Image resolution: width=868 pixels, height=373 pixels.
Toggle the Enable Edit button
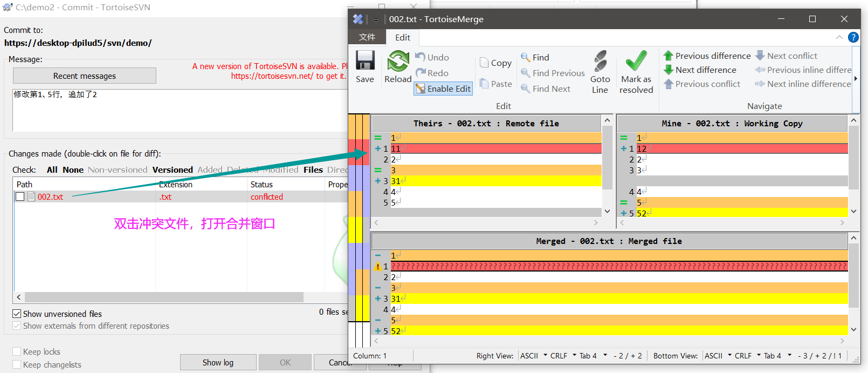(x=443, y=89)
